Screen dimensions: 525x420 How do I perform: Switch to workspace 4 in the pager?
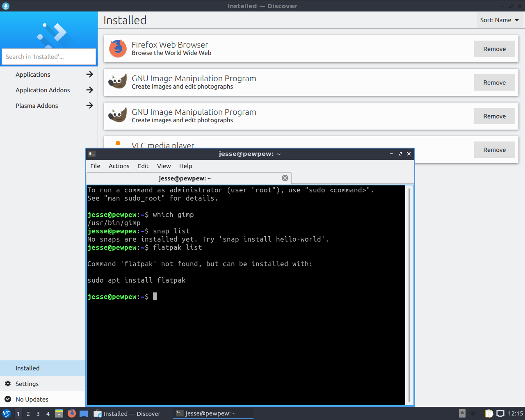pos(48,413)
